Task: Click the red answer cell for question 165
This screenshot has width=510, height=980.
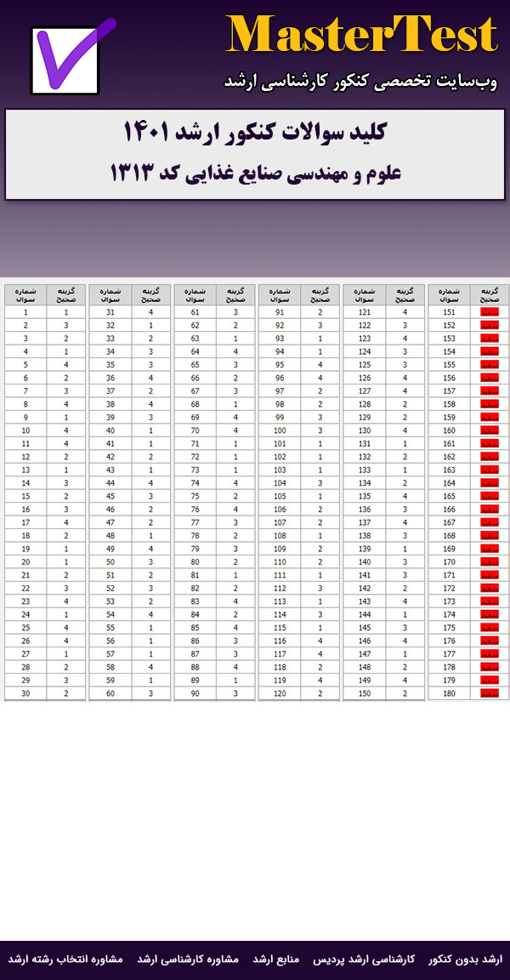Action: click(x=490, y=496)
